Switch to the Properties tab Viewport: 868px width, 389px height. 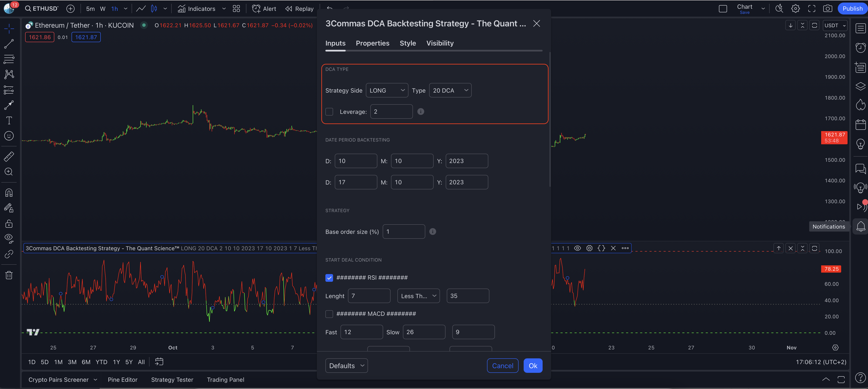click(x=372, y=43)
